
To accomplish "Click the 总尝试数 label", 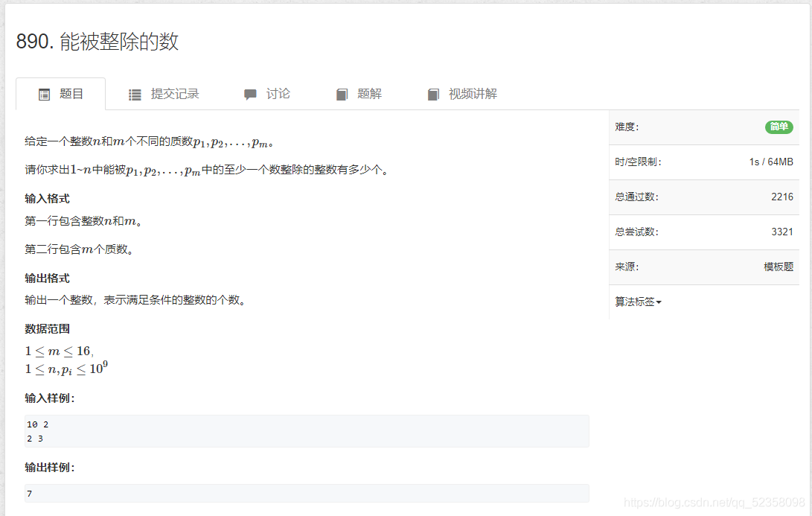I will point(636,232).
